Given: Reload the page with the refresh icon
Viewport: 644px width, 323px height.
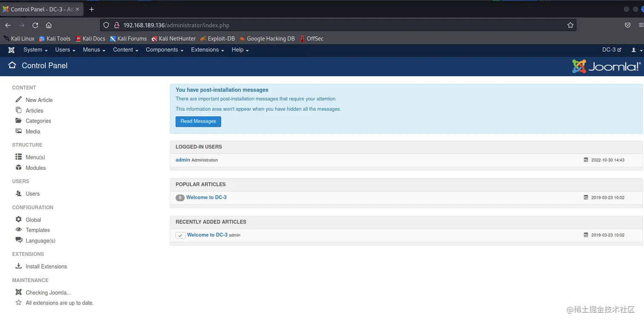Looking at the screenshot, I should (x=35, y=25).
